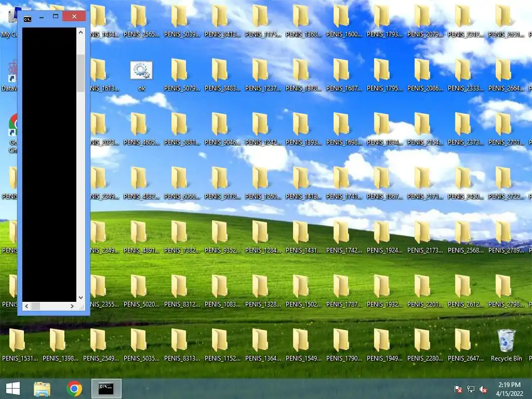Select folder PENIS_2373 on the desktop
532x399 pixels.
pos(465,129)
